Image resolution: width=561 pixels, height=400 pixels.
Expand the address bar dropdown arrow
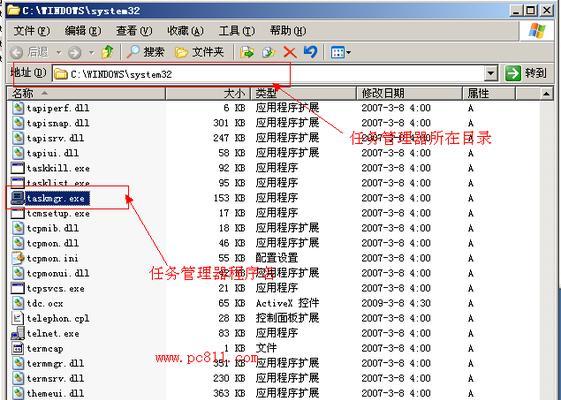pyautogui.click(x=491, y=74)
